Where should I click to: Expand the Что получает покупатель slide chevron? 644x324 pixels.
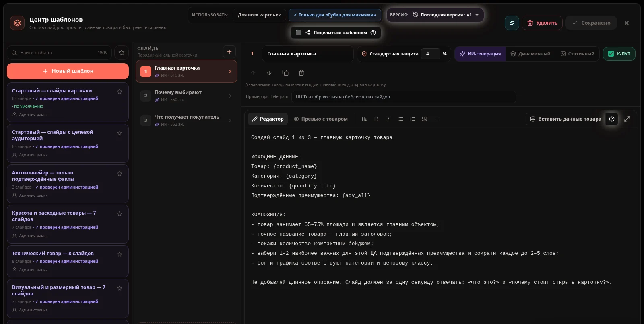coord(230,121)
